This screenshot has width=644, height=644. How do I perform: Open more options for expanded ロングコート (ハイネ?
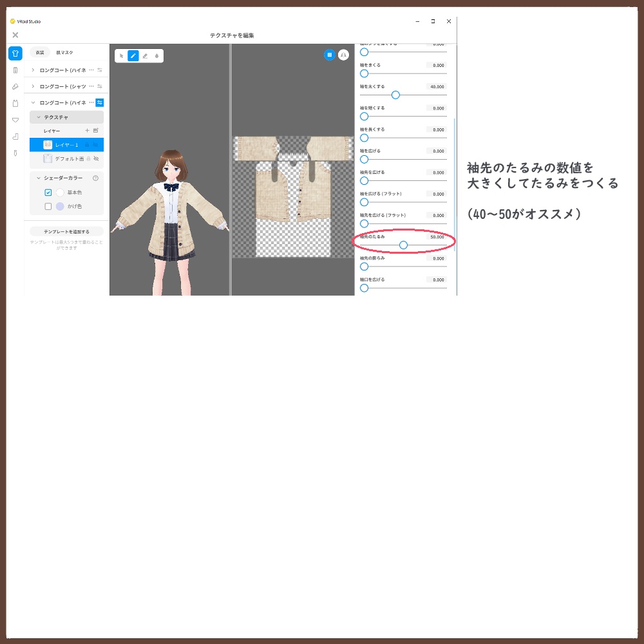pos(91,102)
